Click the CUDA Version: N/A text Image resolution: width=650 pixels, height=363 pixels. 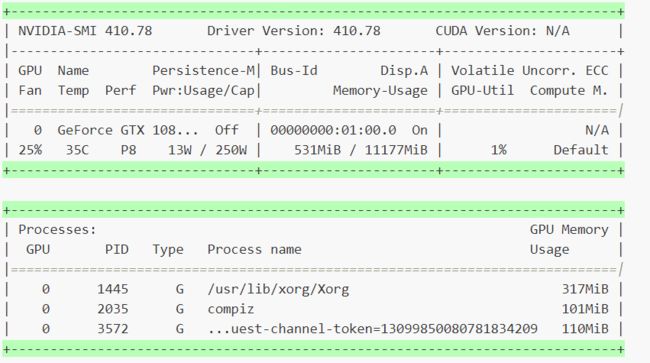[502, 31]
